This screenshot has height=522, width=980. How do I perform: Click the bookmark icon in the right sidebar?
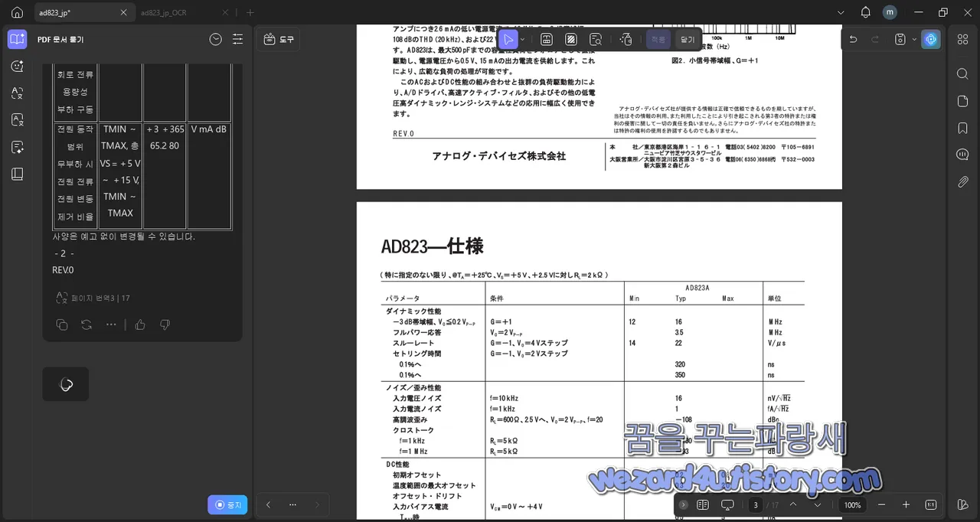962,128
